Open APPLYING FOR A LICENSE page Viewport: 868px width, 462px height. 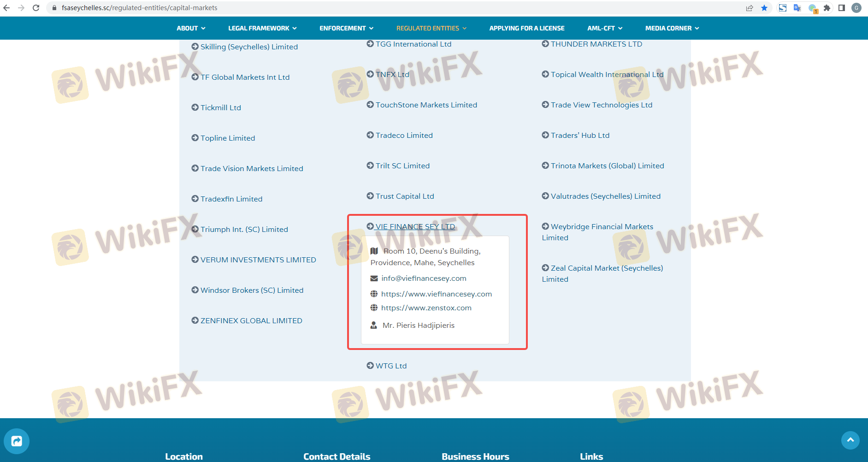click(527, 28)
